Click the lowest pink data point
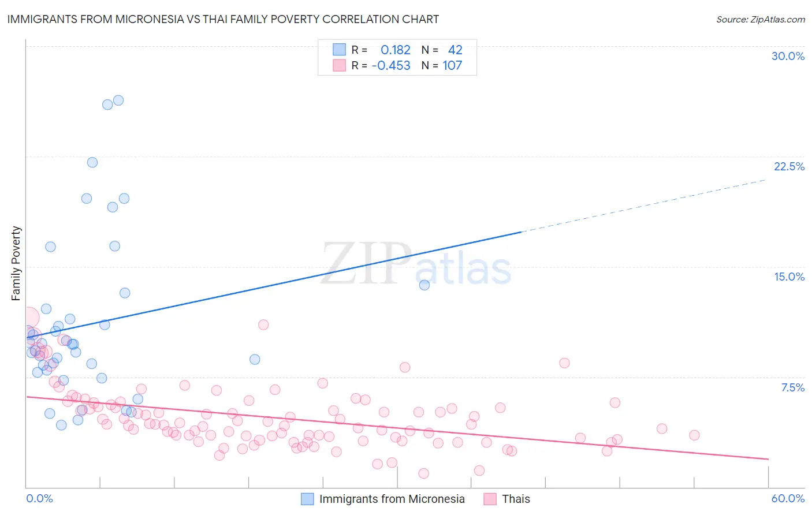 click(x=423, y=473)
